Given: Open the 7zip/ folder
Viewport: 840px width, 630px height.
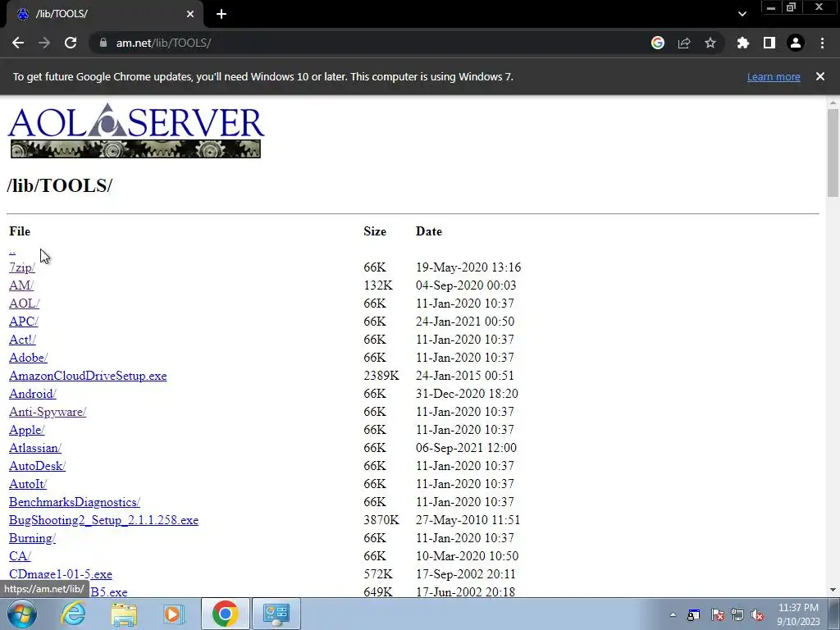Looking at the screenshot, I should coord(22,267).
